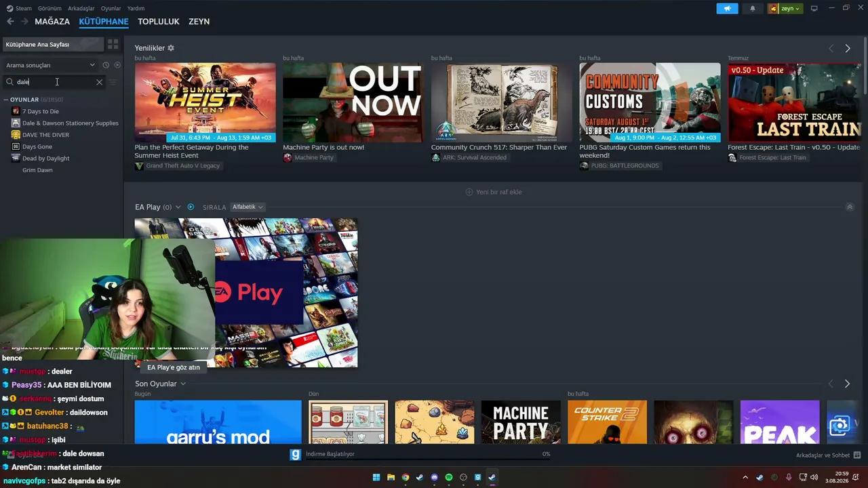Open the Alfabetik sort dropdown

click(248, 207)
